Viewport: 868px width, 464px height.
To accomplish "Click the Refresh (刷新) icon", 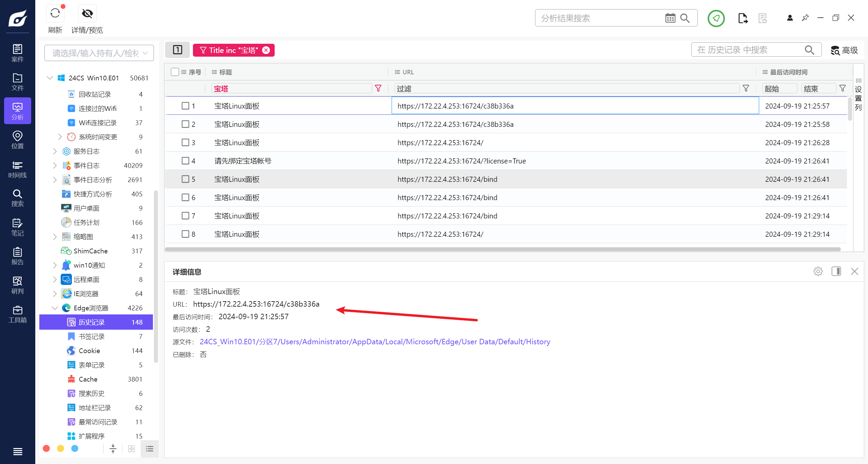I will pyautogui.click(x=55, y=14).
